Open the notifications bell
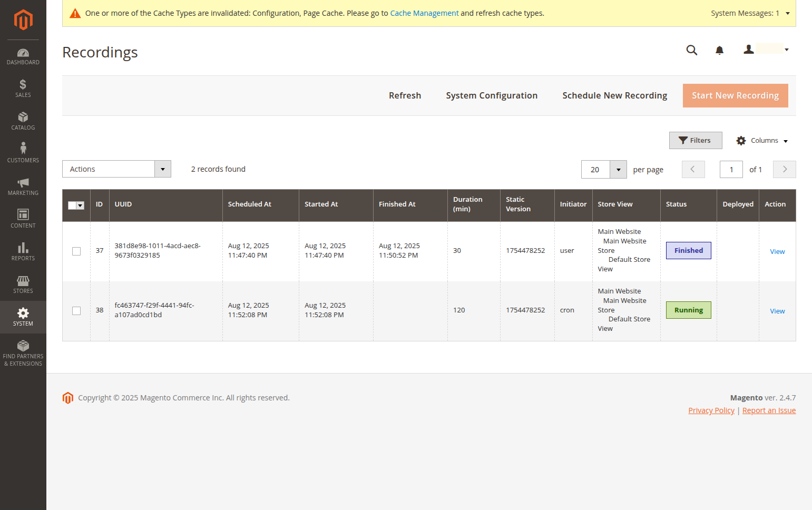 [719, 50]
